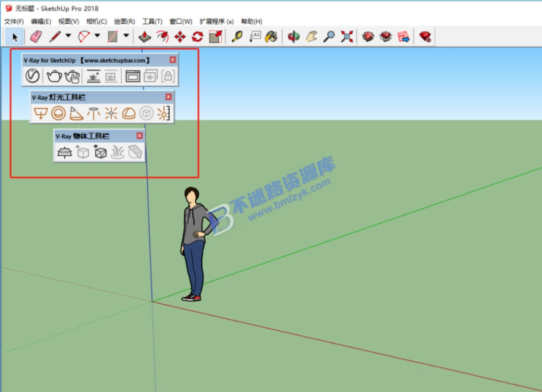This screenshot has width=542, height=392.
Task: Add a V-Ray infinite plane
Action: click(65, 152)
